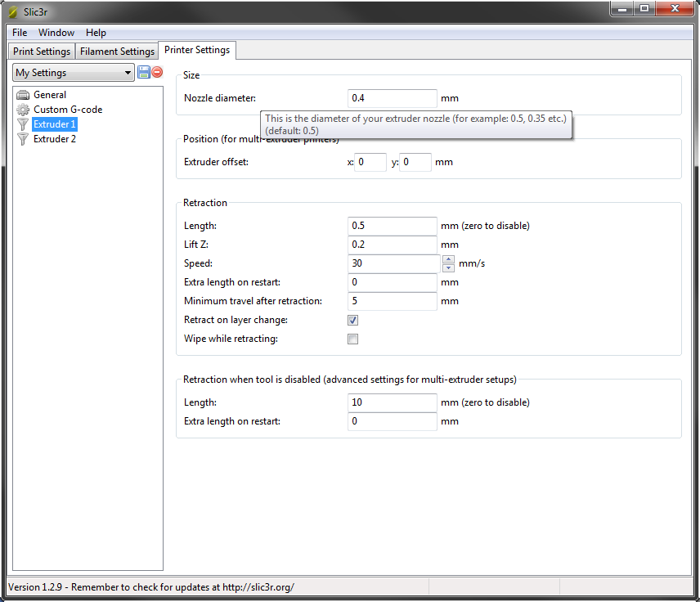Click the Lift Z input field
This screenshot has width=700, height=602.
click(x=393, y=245)
